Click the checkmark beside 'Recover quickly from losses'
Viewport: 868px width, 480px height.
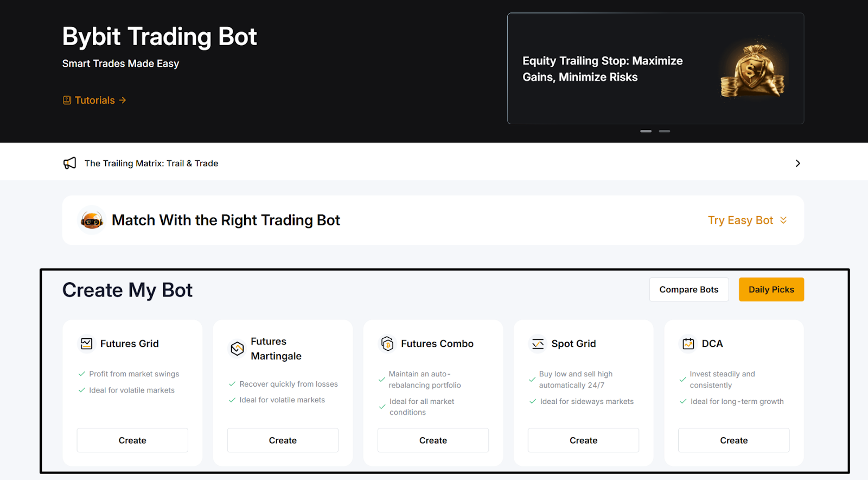coord(232,384)
